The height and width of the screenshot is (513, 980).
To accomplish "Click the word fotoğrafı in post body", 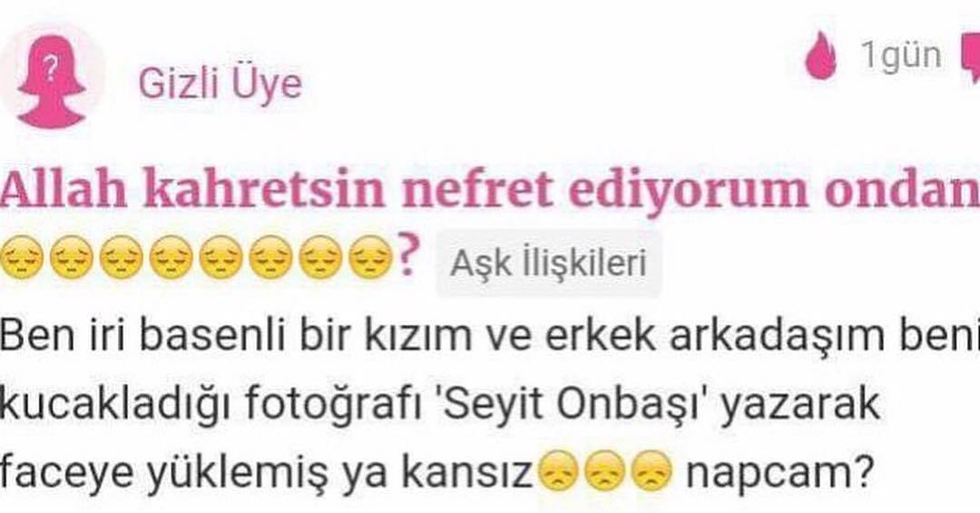I will [x=332, y=405].
